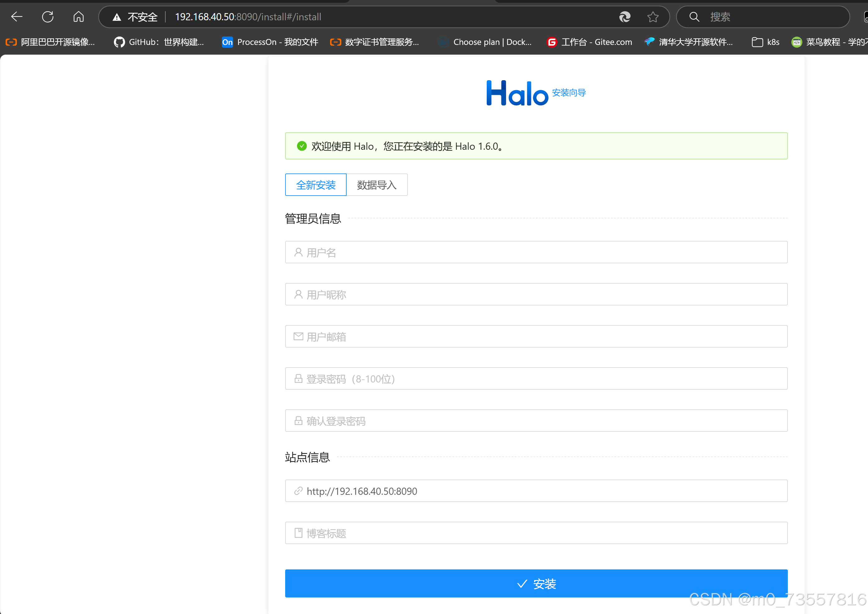Click the browser back arrow
Viewport: 868px width, 614px height.
[17, 17]
